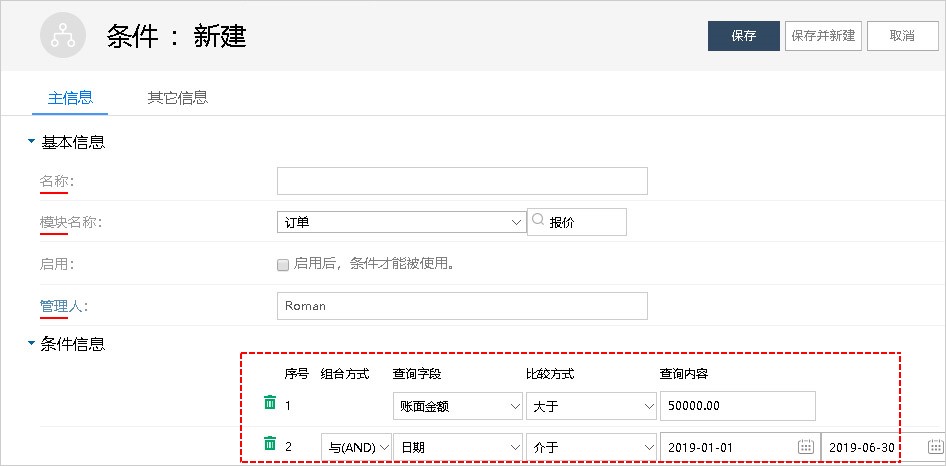946x466 pixels.
Task: Enable the 启用 checkbox
Action: [x=283, y=265]
